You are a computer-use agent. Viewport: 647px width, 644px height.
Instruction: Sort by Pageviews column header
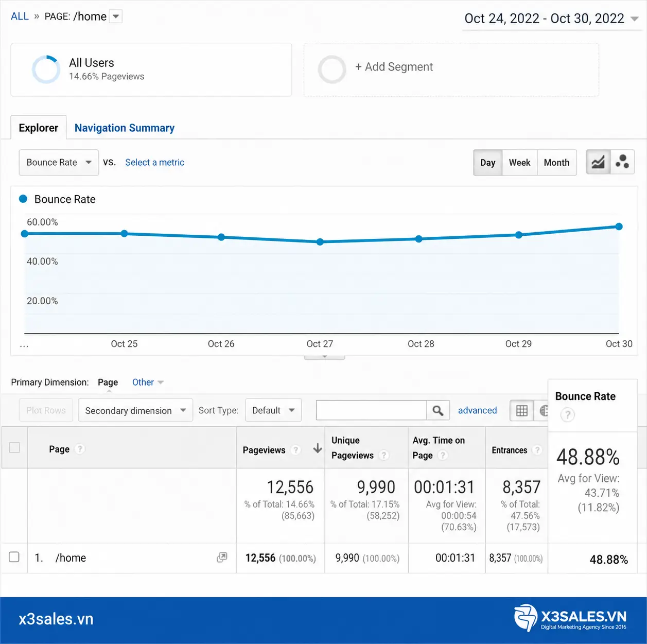[264, 450]
